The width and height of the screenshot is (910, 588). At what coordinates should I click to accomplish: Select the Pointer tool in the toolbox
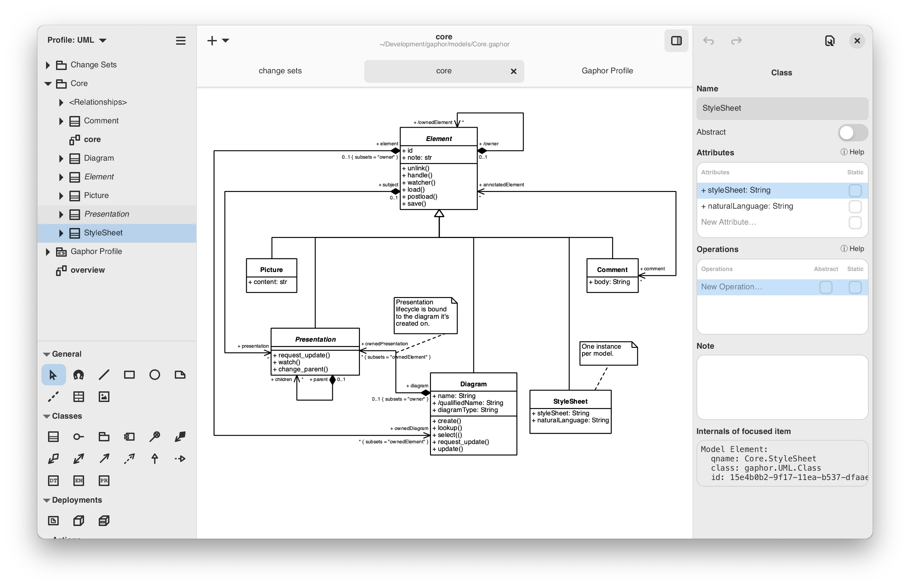click(x=53, y=375)
